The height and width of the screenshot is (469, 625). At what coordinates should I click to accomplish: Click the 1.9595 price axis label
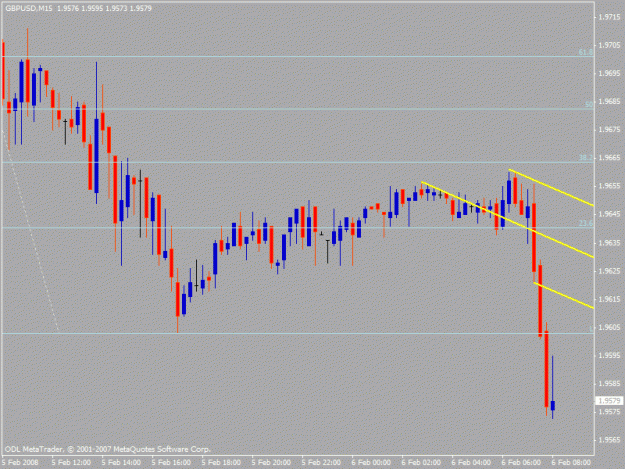(x=609, y=355)
